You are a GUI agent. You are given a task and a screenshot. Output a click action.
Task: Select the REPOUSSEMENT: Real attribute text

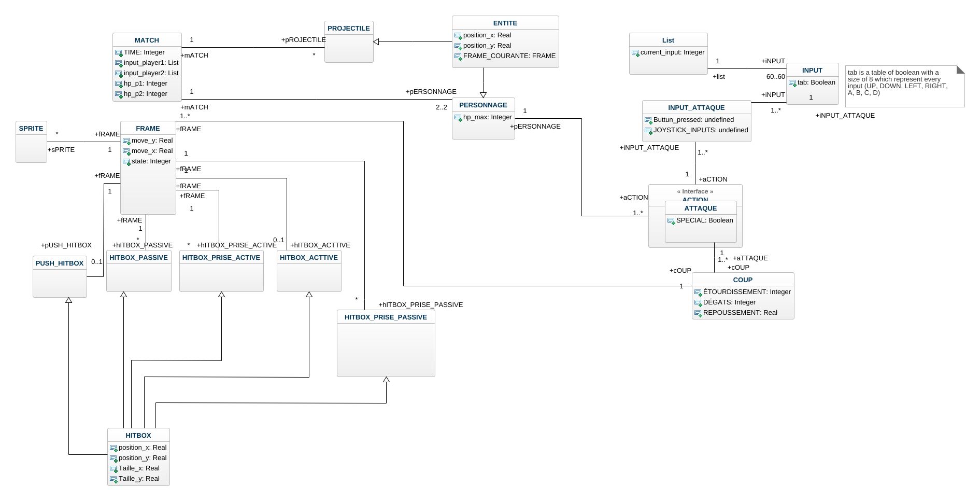click(740, 313)
